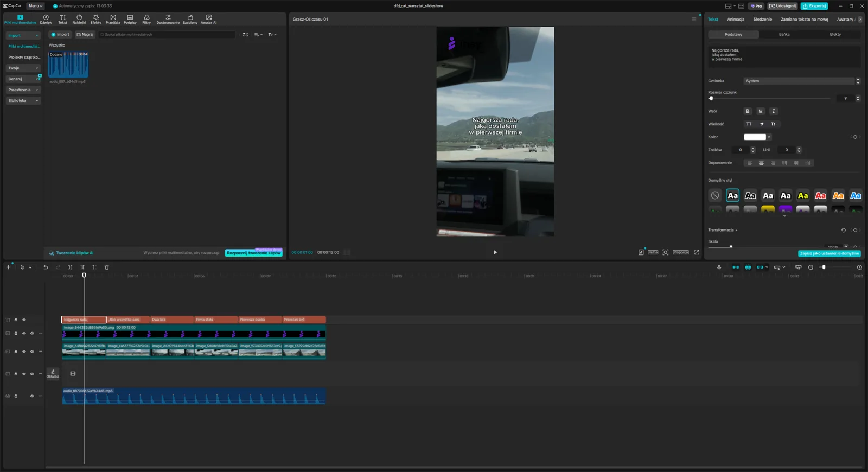Expand the Biblioteka section
The width and height of the screenshot is (868, 472).
[x=23, y=100]
